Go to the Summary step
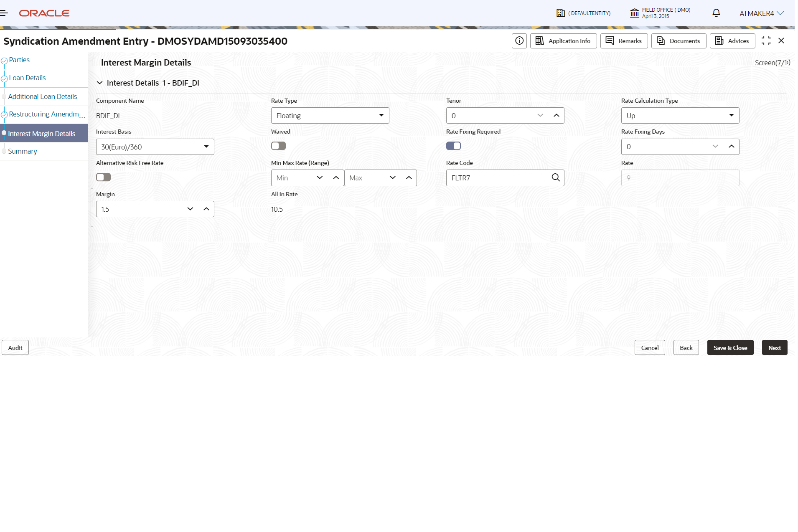The image size is (798, 532). click(x=23, y=151)
